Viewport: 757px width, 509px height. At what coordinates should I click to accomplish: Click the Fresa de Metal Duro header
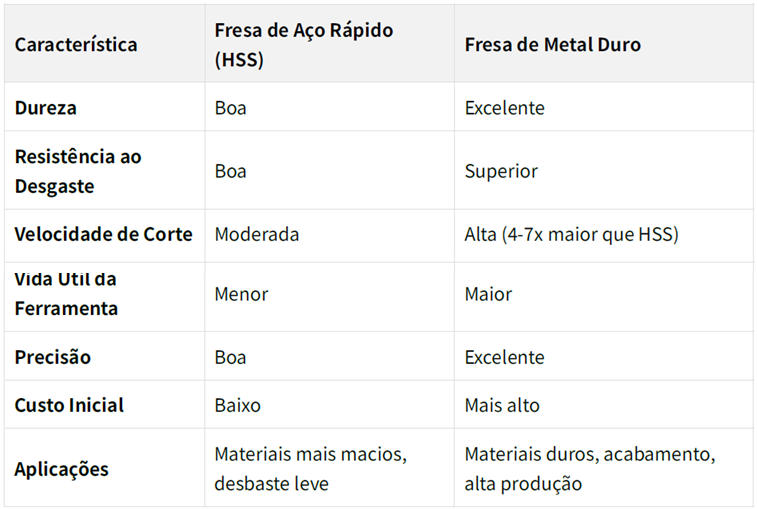552,45
